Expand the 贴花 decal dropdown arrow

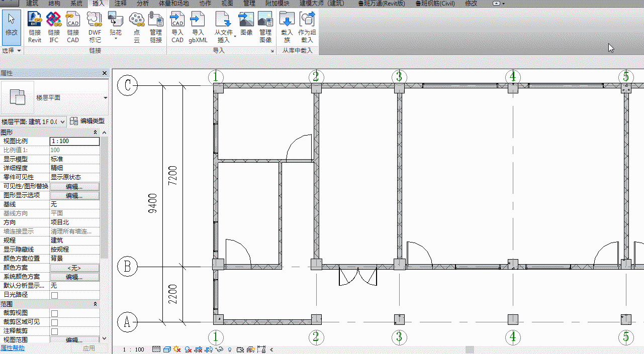(x=116, y=38)
